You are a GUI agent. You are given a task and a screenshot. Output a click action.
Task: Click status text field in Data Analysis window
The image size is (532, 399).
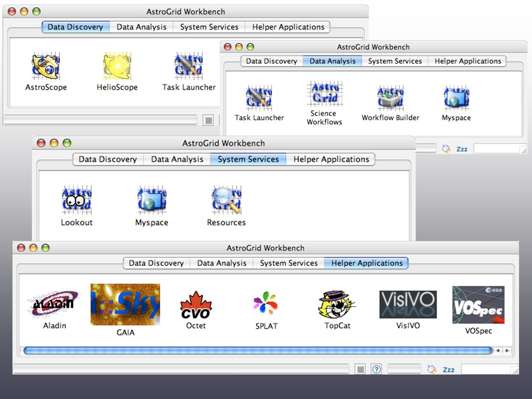click(500, 149)
